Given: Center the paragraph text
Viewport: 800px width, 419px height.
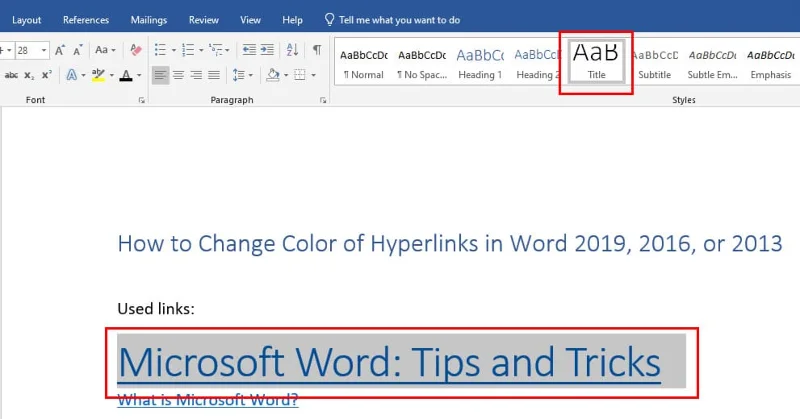Looking at the screenshot, I should 178,76.
